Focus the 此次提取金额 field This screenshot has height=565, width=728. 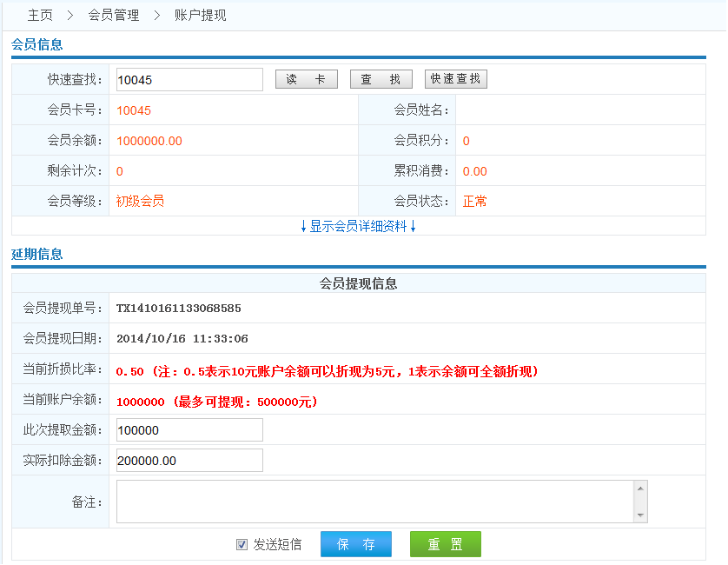(189, 430)
